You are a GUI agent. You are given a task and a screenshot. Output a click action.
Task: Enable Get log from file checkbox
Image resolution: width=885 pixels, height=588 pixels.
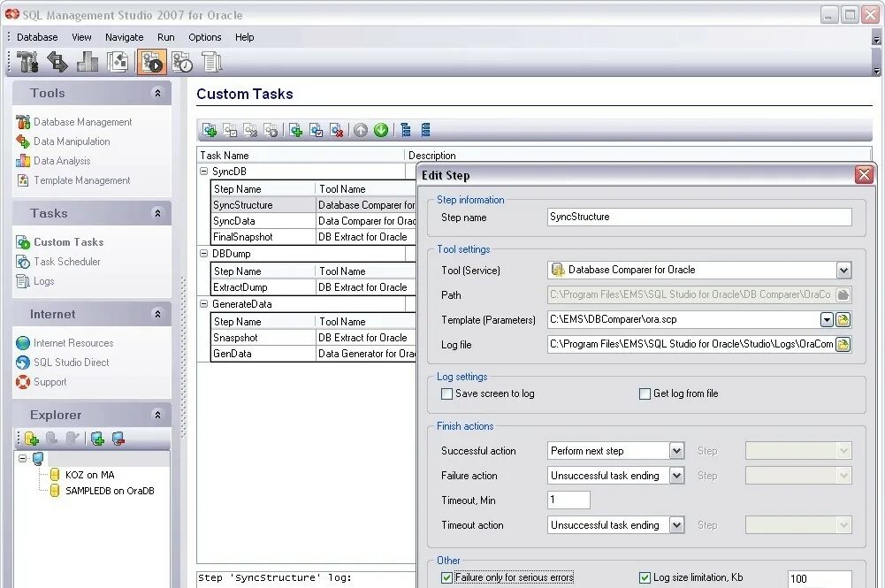[x=645, y=393]
